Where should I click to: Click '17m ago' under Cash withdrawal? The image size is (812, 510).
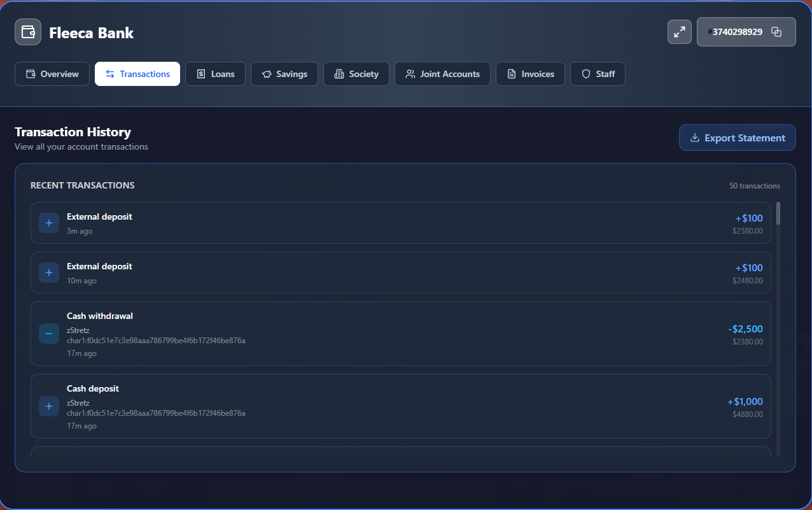pos(81,353)
